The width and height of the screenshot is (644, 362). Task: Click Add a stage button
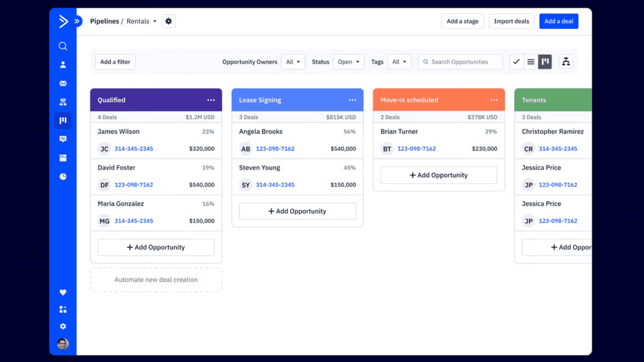(463, 21)
